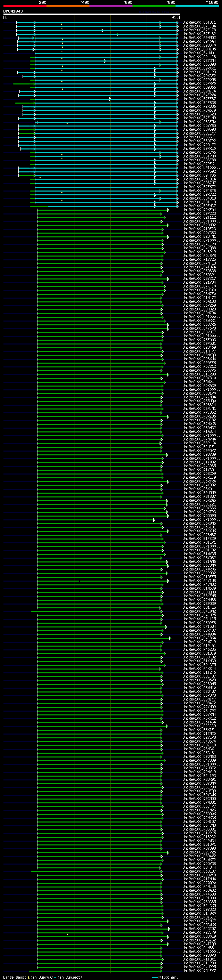The height and width of the screenshot is (980, 222).
Task: Open hit UniRef100_C9PC23
Action: [199, 213]
